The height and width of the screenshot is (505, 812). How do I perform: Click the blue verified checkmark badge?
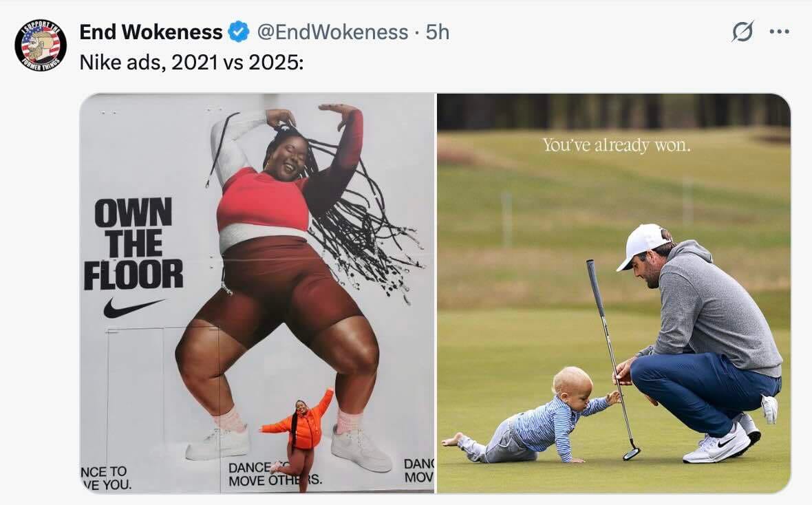(239, 32)
